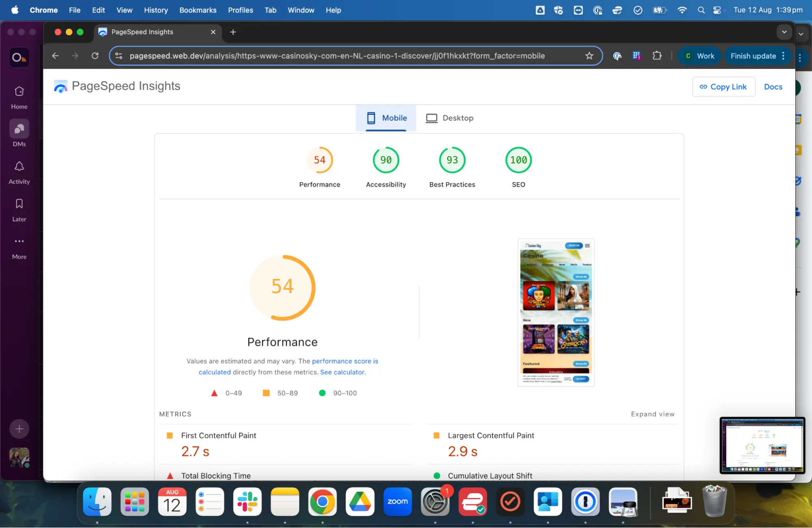Click Slack user profile avatar
The image size is (812, 528).
pyautogui.click(x=19, y=458)
